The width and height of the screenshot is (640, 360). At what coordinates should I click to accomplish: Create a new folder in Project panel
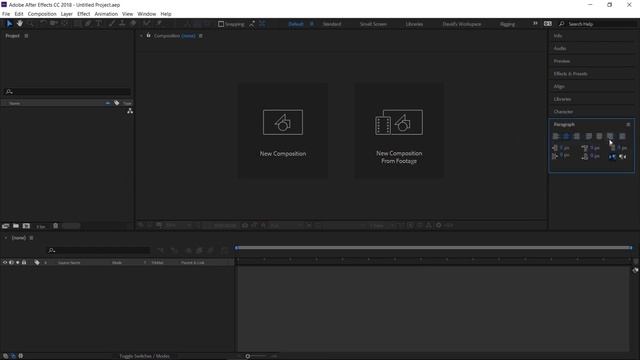point(16,226)
